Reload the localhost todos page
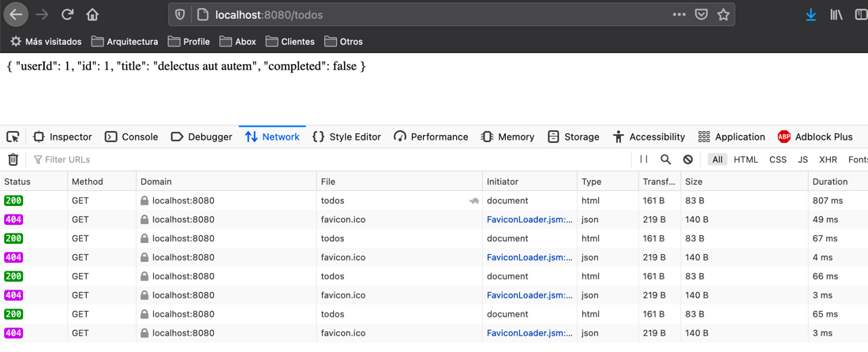Viewport: 868px width, 352px height. coord(68,15)
